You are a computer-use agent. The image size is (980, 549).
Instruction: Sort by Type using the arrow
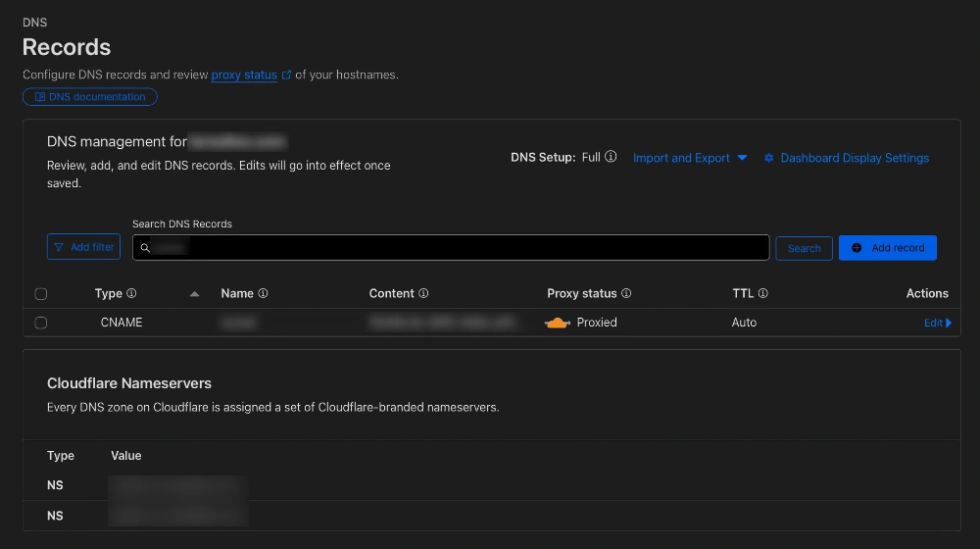pyautogui.click(x=194, y=294)
